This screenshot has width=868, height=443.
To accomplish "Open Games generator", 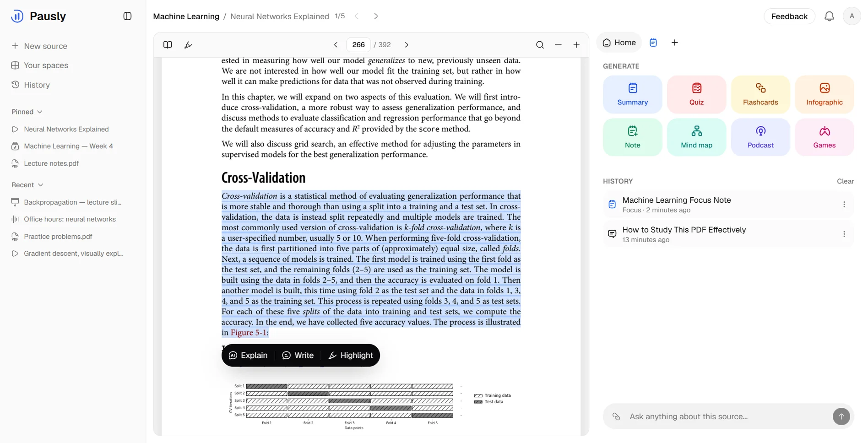I will [824, 137].
